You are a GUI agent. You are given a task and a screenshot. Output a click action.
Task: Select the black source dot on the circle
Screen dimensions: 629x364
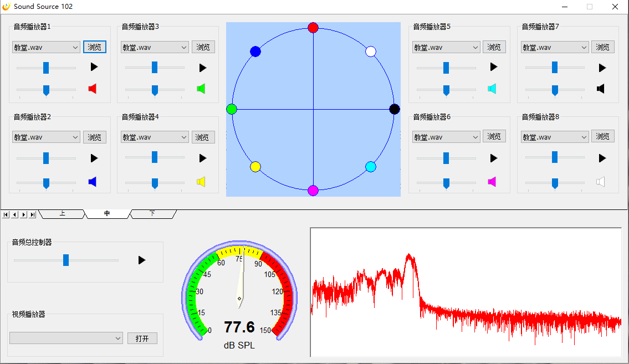(x=395, y=109)
